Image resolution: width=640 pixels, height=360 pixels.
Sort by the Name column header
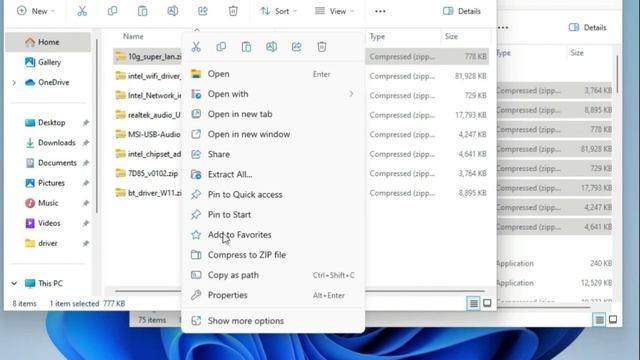click(x=133, y=36)
